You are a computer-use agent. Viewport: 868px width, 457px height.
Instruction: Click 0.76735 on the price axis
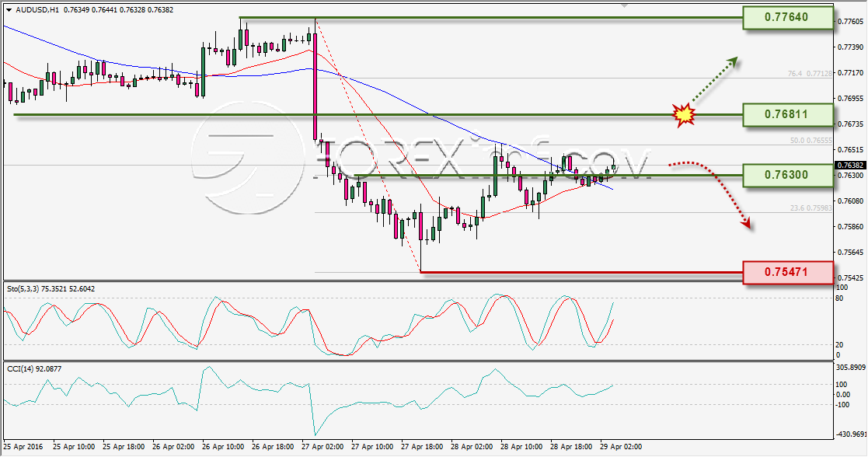[x=851, y=124]
